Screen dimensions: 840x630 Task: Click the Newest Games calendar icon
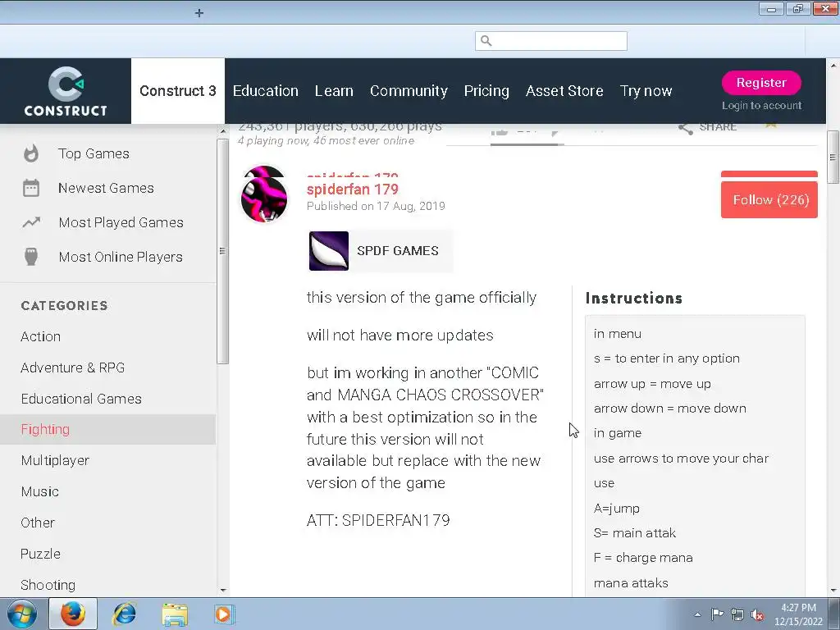coord(31,188)
